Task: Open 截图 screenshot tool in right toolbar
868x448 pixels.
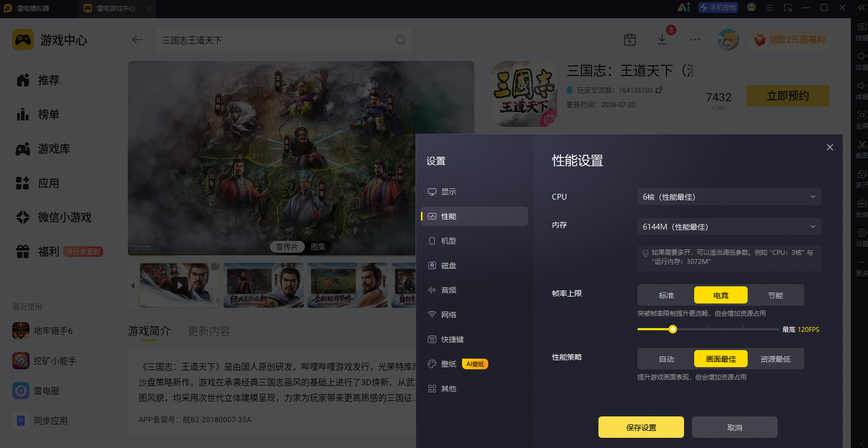Action: 862,149
